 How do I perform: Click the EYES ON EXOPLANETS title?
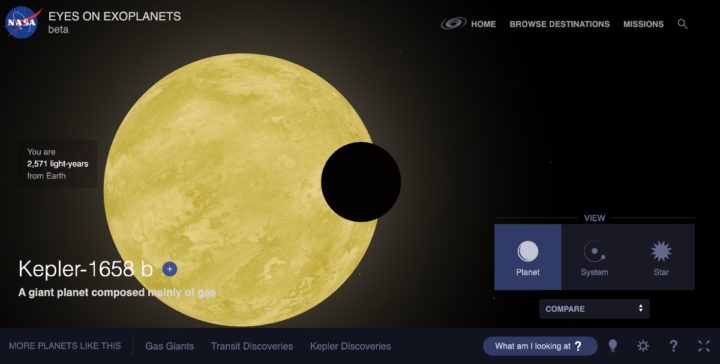click(x=114, y=16)
